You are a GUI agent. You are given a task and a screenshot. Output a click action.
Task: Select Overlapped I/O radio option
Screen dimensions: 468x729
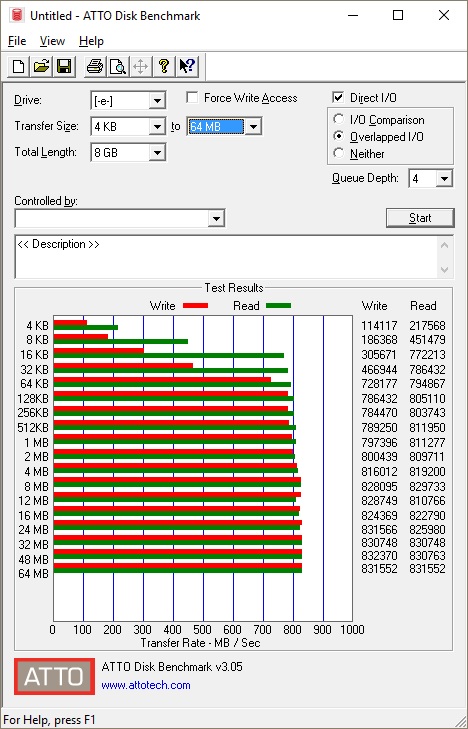(339, 137)
